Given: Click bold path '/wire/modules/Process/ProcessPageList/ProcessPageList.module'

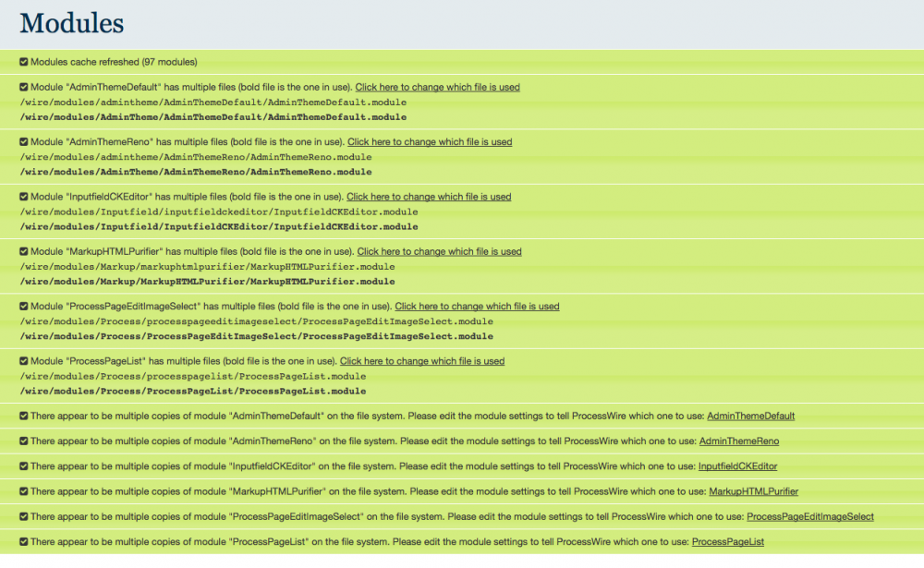Looking at the screenshot, I should (193, 392).
